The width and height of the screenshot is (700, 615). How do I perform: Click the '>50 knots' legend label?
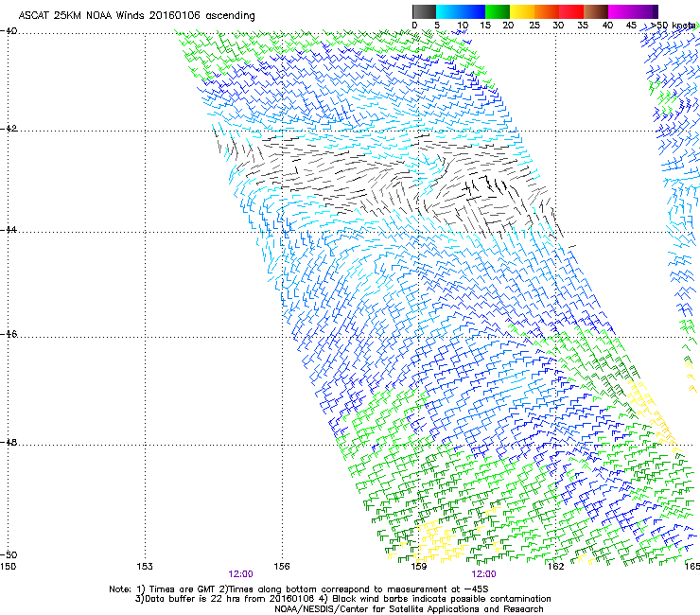673,26
